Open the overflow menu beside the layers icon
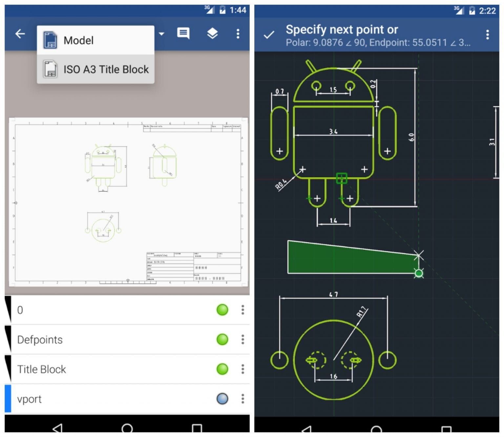 [x=238, y=33]
